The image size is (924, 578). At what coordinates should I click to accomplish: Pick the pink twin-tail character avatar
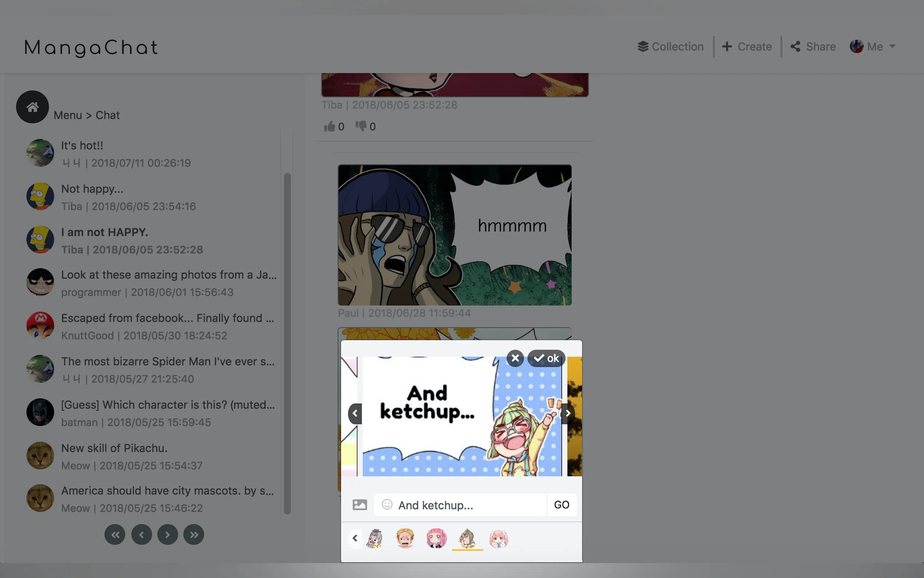tap(498, 538)
